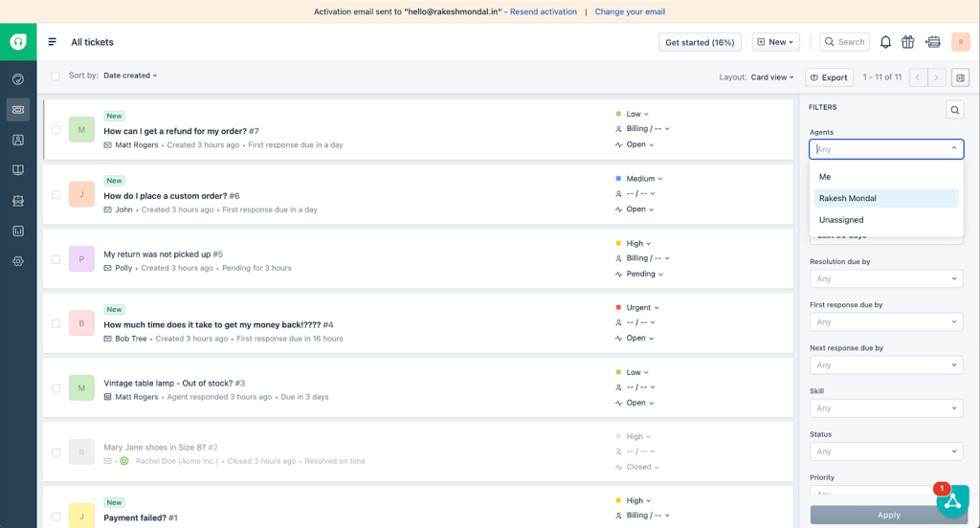Image resolution: width=980 pixels, height=528 pixels.
Task: Open Layout Card view dropdown
Action: point(772,77)
